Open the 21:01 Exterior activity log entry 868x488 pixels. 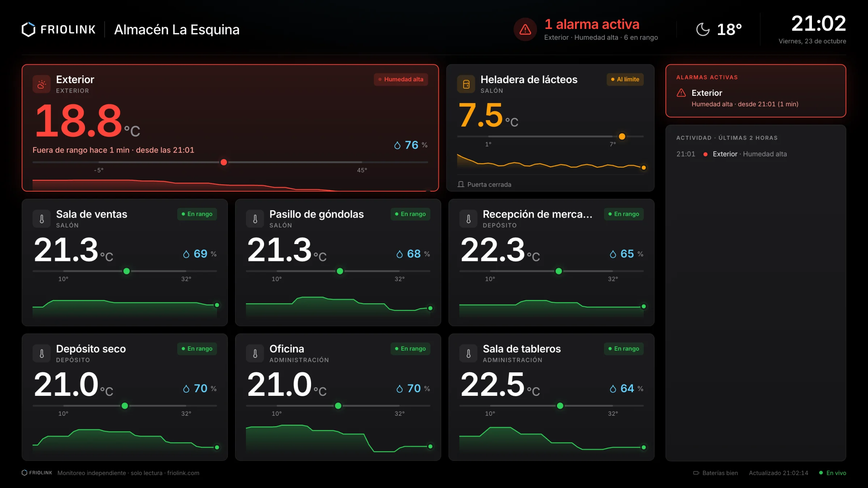point(756,154)
